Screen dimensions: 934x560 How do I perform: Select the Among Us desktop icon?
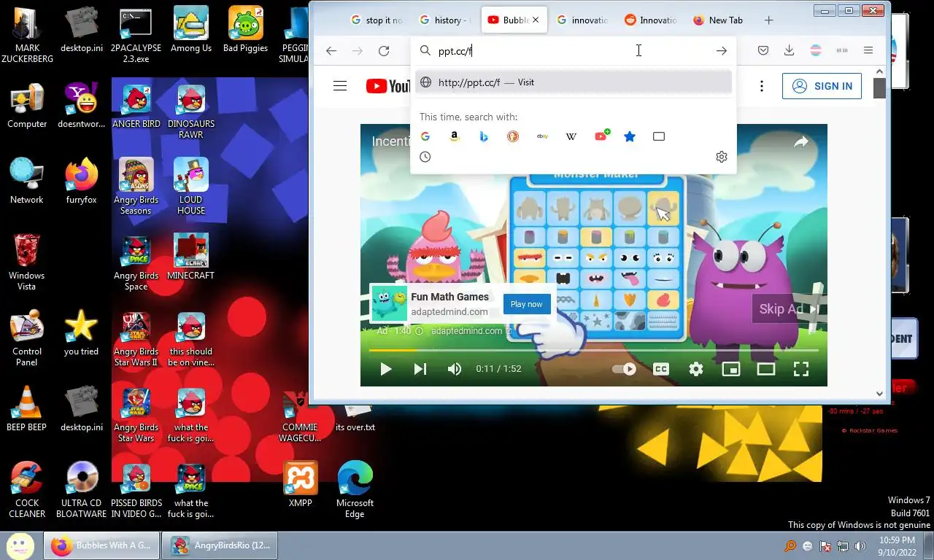click(x=190, y=30)
